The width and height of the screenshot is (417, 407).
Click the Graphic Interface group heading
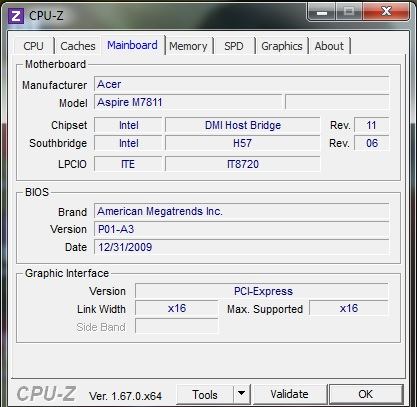[x=67, y=273]
